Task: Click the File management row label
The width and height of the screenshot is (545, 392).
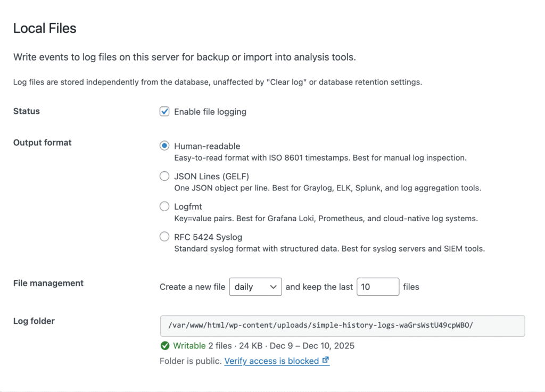Action: point(48,283)
